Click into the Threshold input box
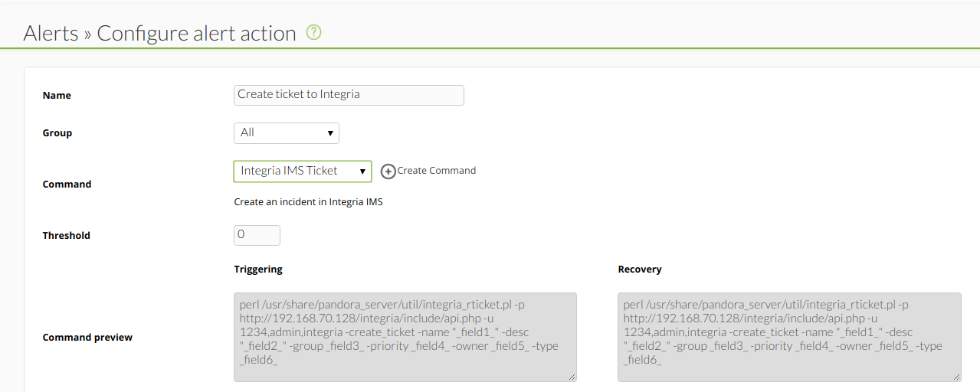 (257, 235)
